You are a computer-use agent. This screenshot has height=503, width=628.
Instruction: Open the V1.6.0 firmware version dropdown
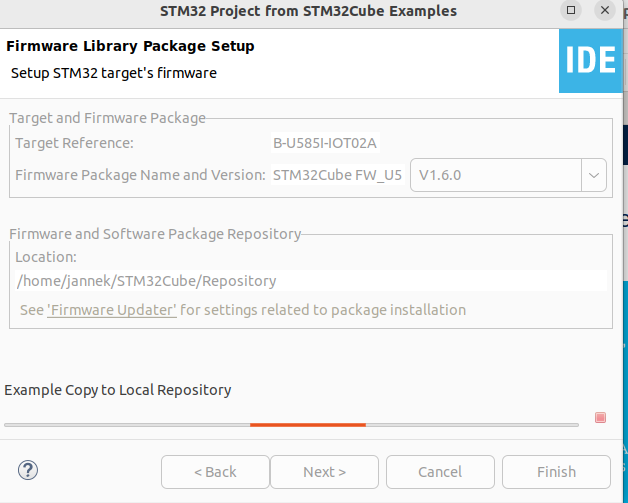[594, 175]
